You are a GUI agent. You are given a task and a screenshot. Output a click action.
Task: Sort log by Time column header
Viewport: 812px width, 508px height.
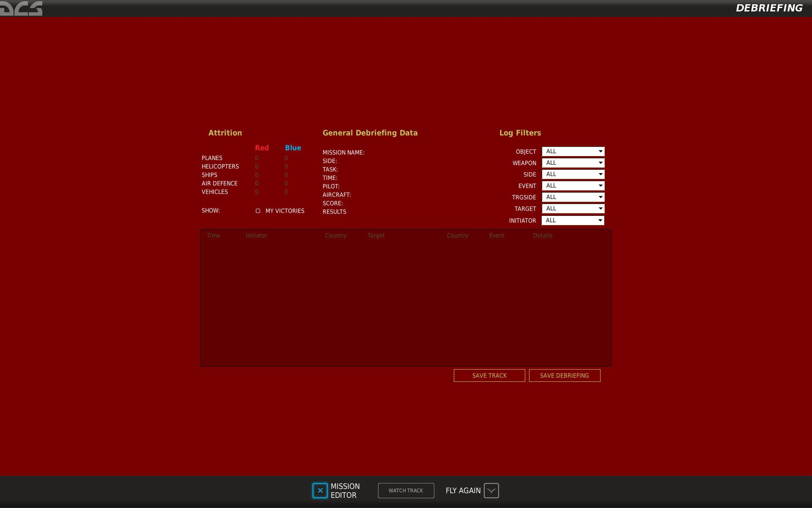213,235
